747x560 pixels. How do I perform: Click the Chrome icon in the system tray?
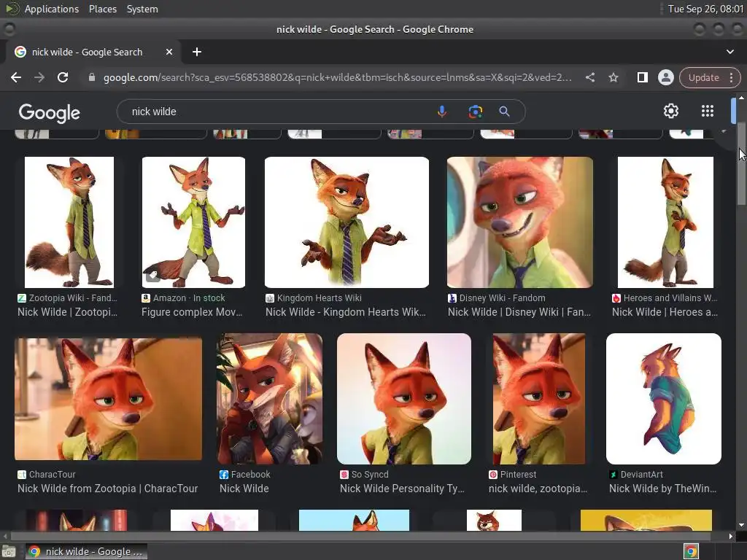point(692,551)
